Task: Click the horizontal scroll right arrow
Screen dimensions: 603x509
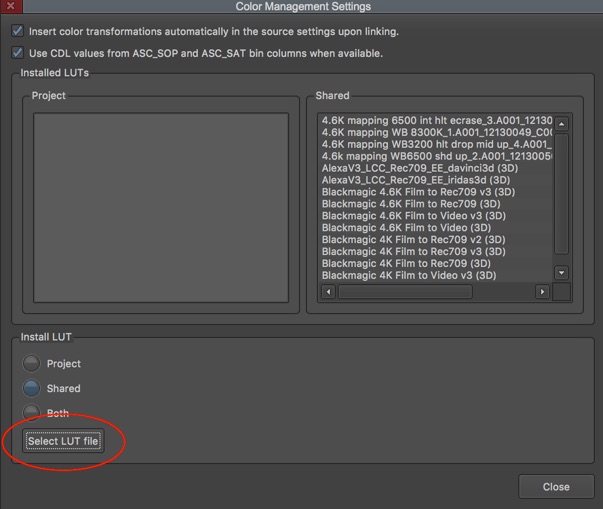Action: click(x=542, y=292)
